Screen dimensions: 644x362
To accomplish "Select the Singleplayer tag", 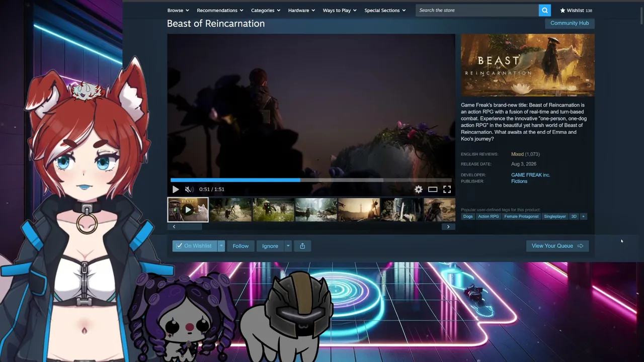I will [x=555, y=216].
